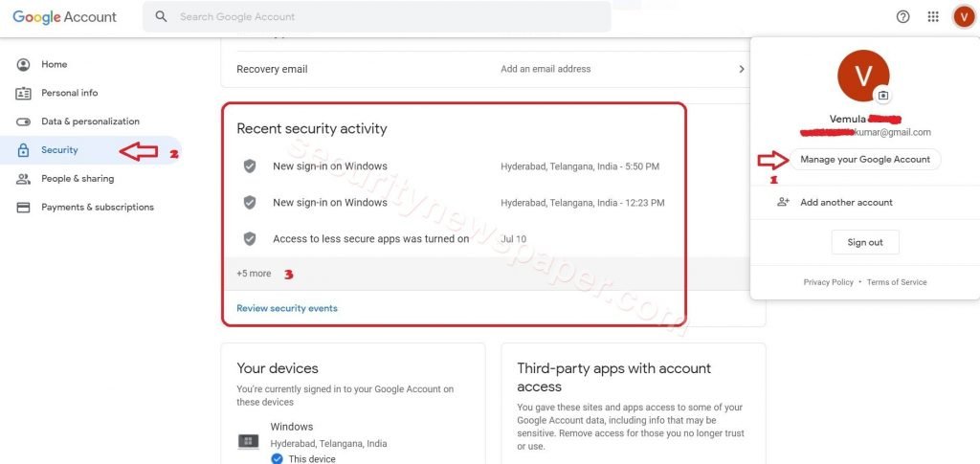Click the People & sharing icon
This screenshot has height=464, width=980.
(23, 179)
